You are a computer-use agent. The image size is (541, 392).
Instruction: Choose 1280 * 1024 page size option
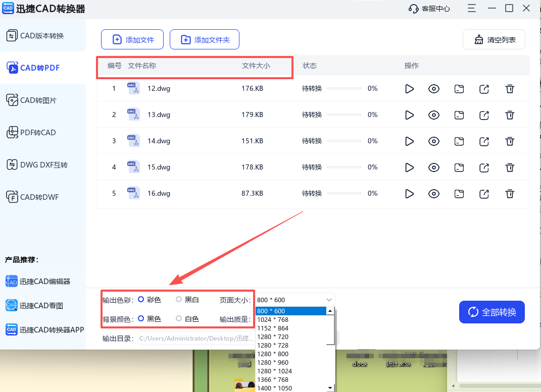click(x=291, y=371)
